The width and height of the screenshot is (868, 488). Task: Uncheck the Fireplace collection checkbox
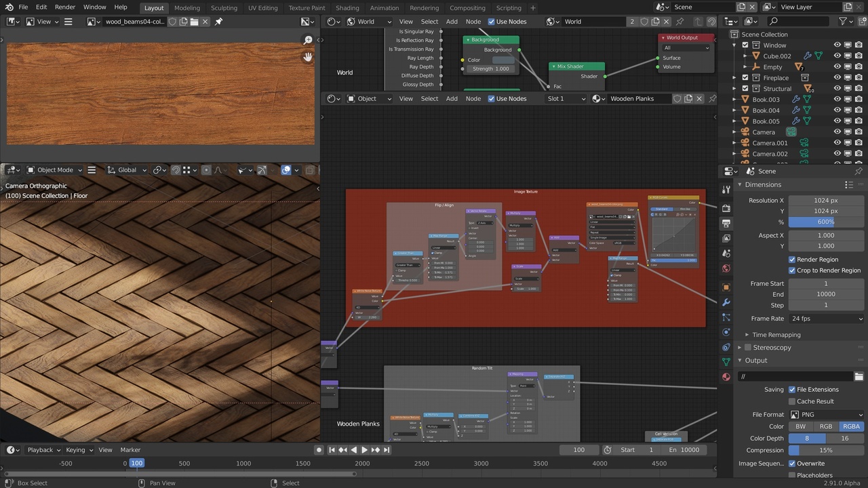(x=745, y=77)
